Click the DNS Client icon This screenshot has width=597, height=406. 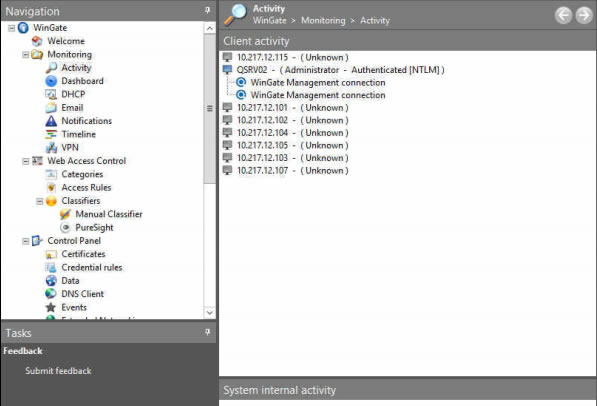pos(51,294)
